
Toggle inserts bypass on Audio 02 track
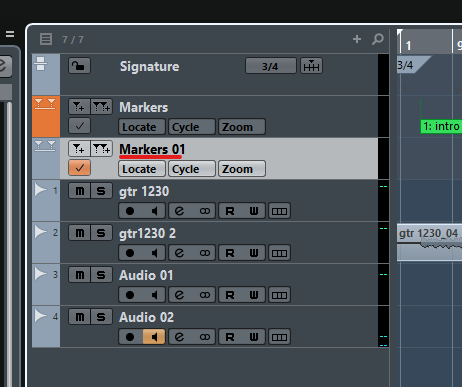204,337
